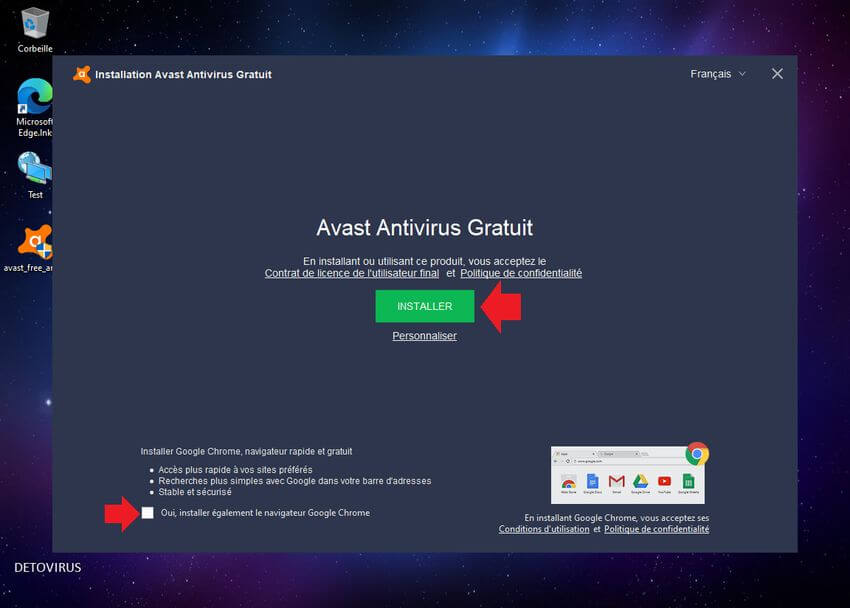850x608 pixels.
Task: Open Chrome's Politique de confidentialité link
Action: click(656, 529)
